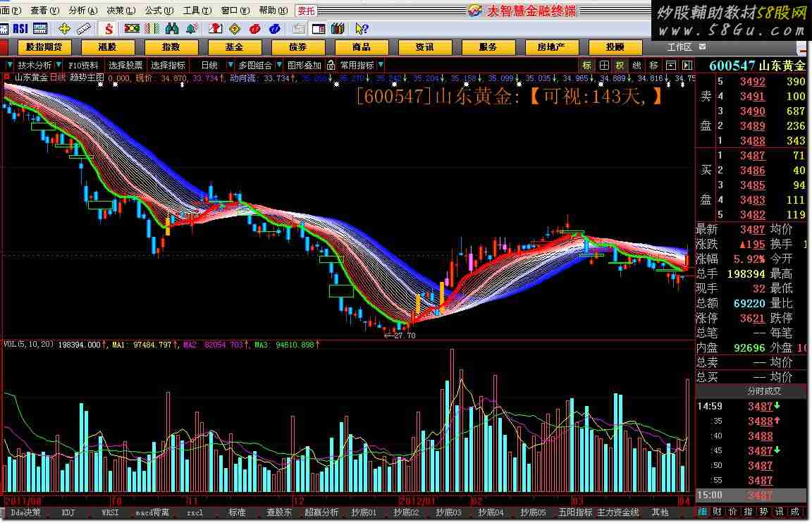Select the 超赢分析 indicator tab
Viewport: 812px width, 523px height.
point(321,512)
